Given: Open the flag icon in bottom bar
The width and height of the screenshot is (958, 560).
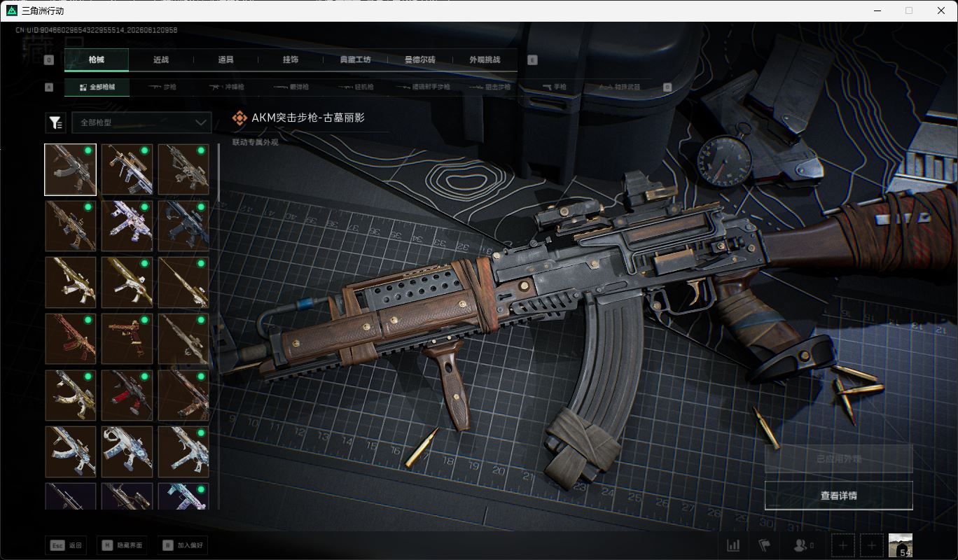Looking at the screenshot, I should pos(764,545).
